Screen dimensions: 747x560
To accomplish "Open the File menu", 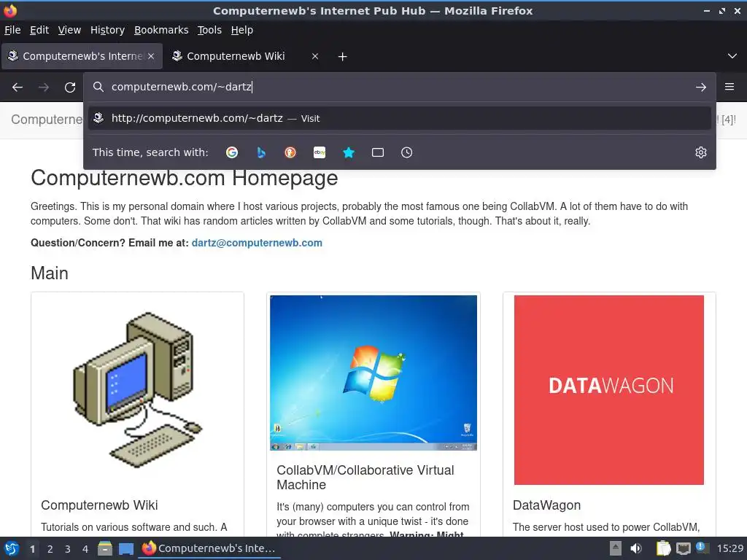I will pos(12,30).
